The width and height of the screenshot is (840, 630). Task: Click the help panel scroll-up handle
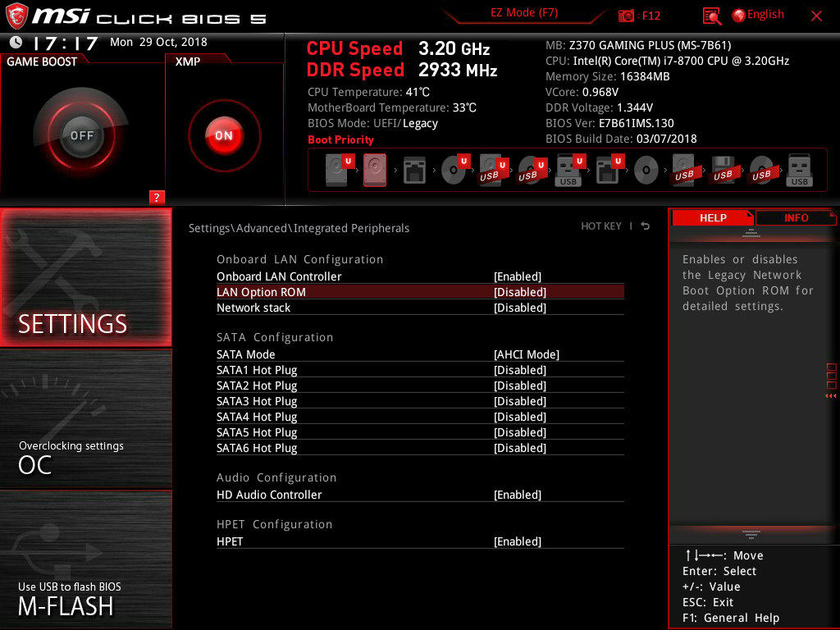751,232
